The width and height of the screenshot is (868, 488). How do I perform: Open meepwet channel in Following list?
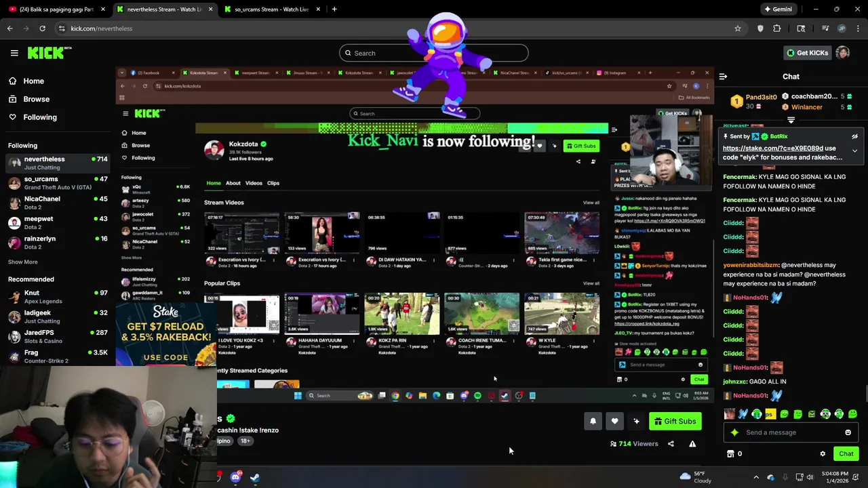click(x=58, y=222)
